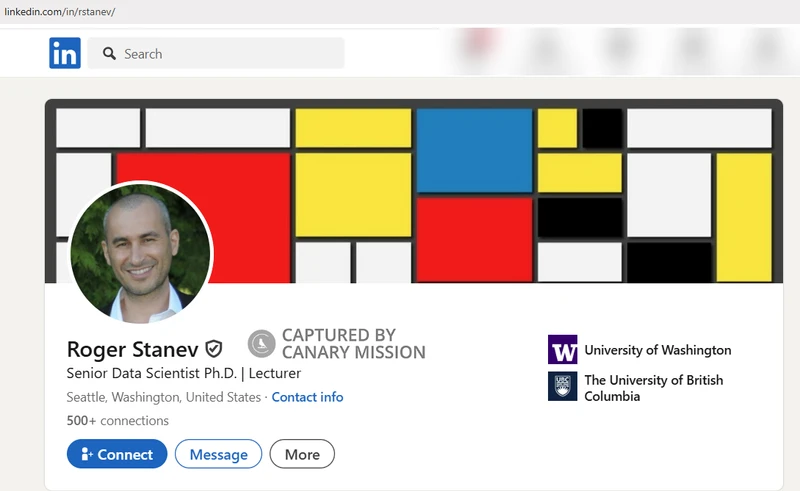The width and height of the screenshot is (800, 491).
Task: Click the Seattle, Washington location text
Action: (x=163, y=397)
